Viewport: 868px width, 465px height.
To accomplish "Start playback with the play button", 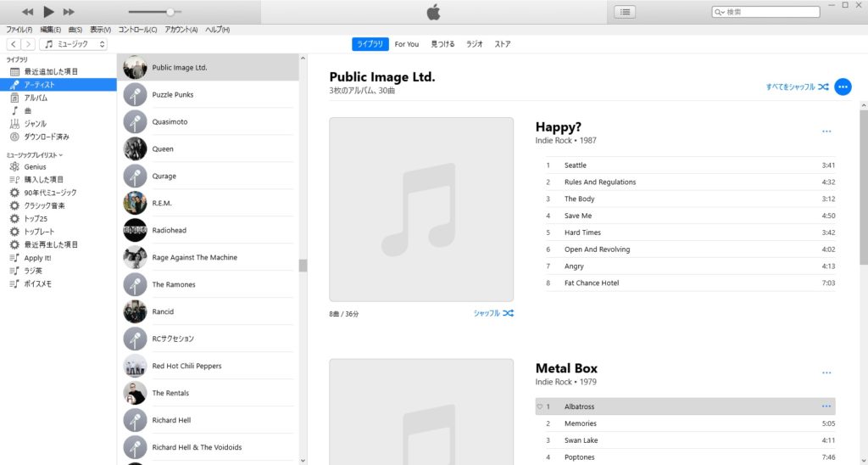I will [48, 11].
